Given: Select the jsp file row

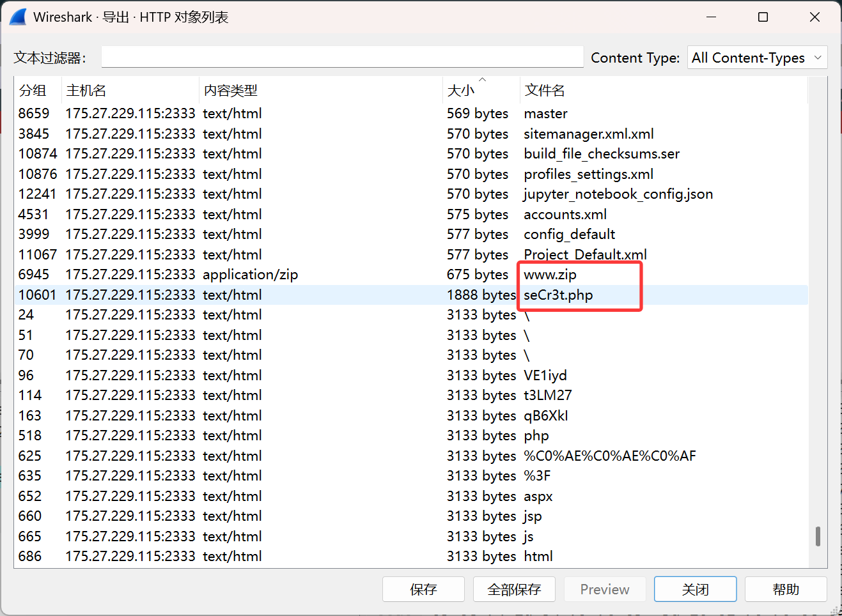Looking at the screenshot, I should click(x=411, y=516).
